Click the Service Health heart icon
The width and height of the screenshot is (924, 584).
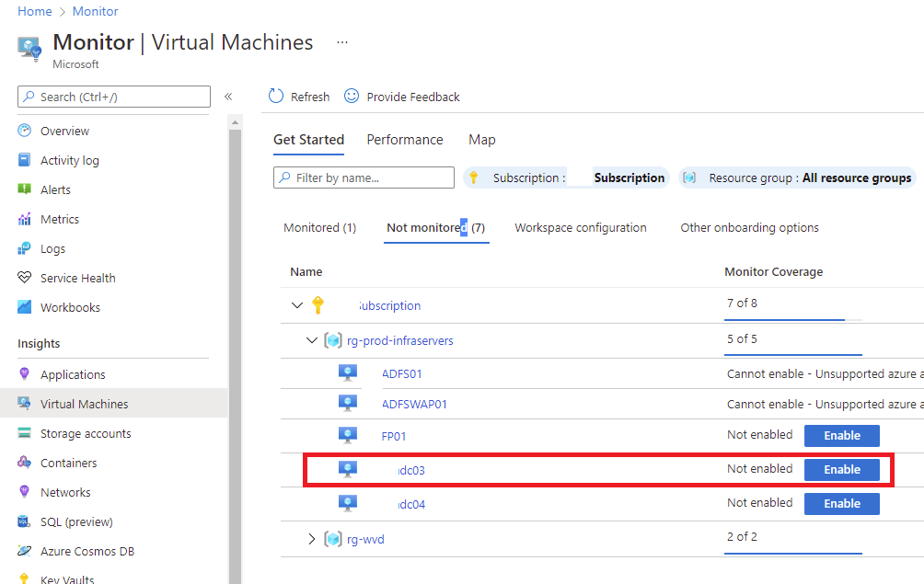click(x=24, y=277)
